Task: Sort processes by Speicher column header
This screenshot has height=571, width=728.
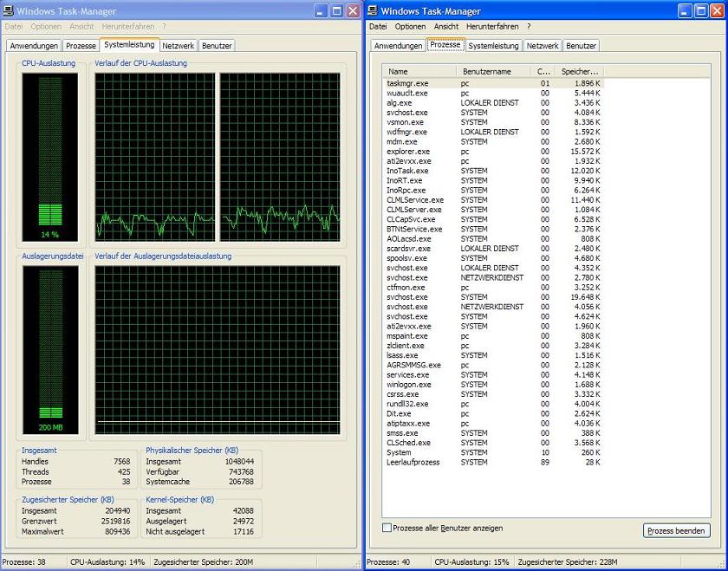Action: tap(580, 72)
